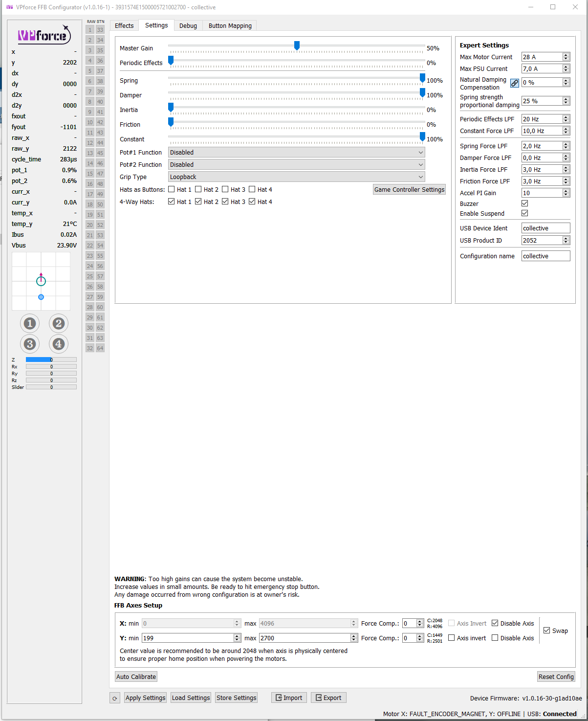Click Load Settings
The image size is (588, 721).
tap(191, 698)
